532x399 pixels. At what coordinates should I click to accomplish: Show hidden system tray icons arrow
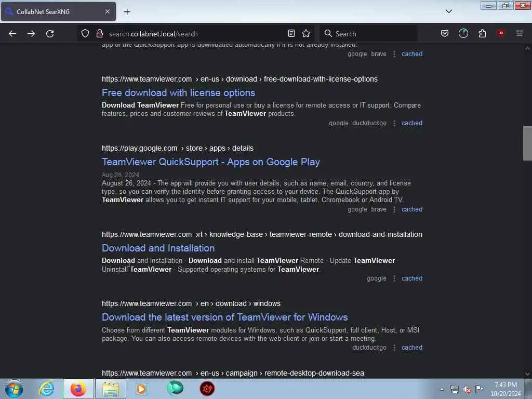pyautogui.click(x=442, y=390)
